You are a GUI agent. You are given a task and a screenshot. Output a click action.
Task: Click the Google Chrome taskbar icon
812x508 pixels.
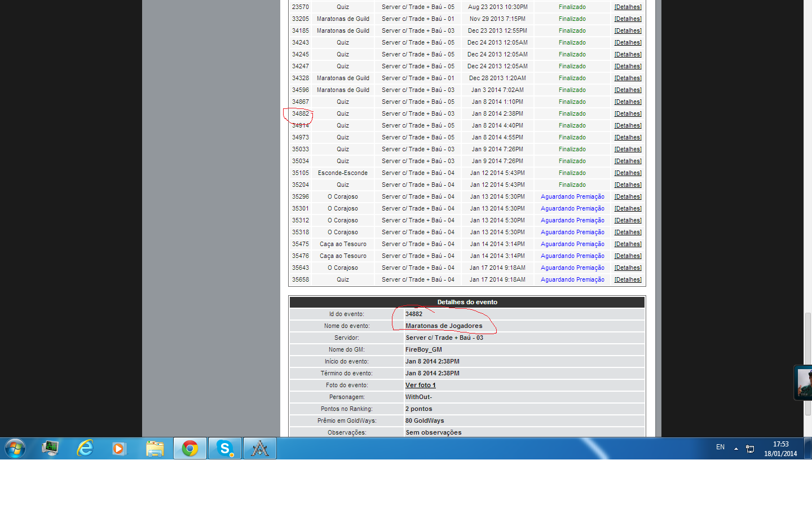190,448
